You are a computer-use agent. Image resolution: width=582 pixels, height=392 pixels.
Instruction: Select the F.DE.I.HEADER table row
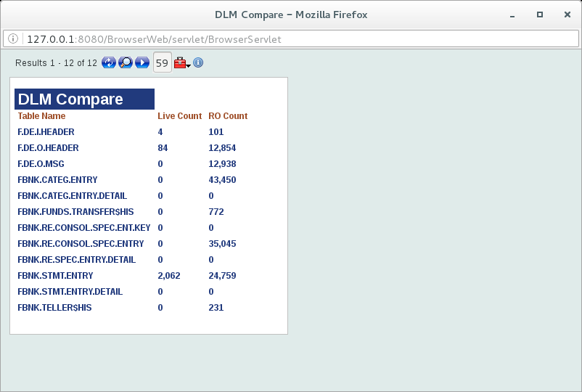[x=46, y=132]
